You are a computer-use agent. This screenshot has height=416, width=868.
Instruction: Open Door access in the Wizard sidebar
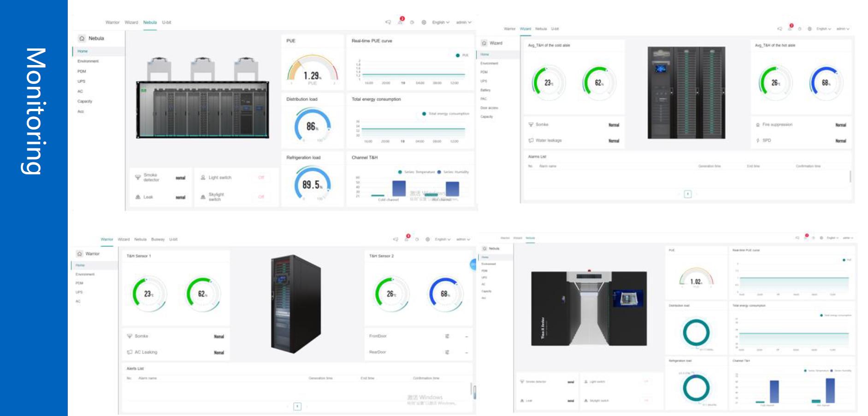[489, 108]
